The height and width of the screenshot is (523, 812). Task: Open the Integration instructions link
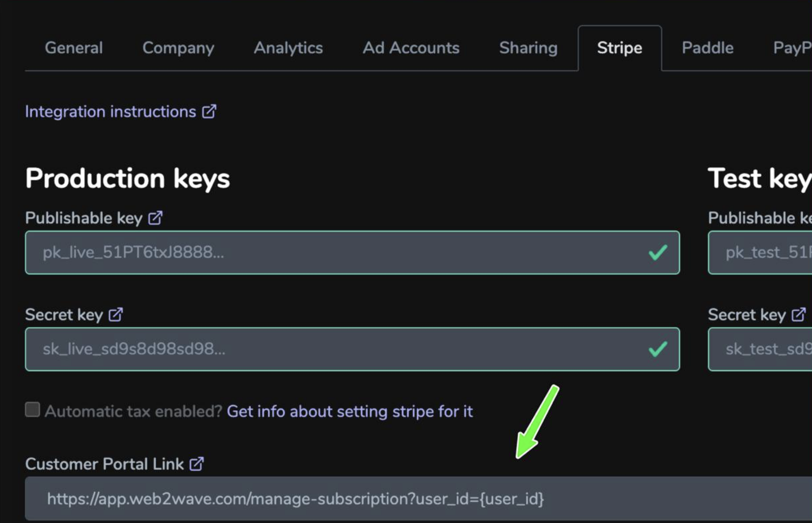[x=111, y=112]
